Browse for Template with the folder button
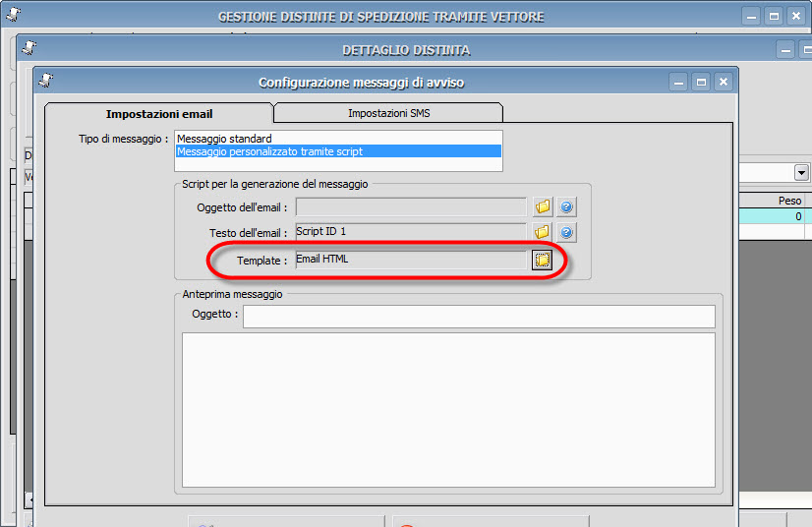This screenshot has height=527, width=812. point(543,260)
